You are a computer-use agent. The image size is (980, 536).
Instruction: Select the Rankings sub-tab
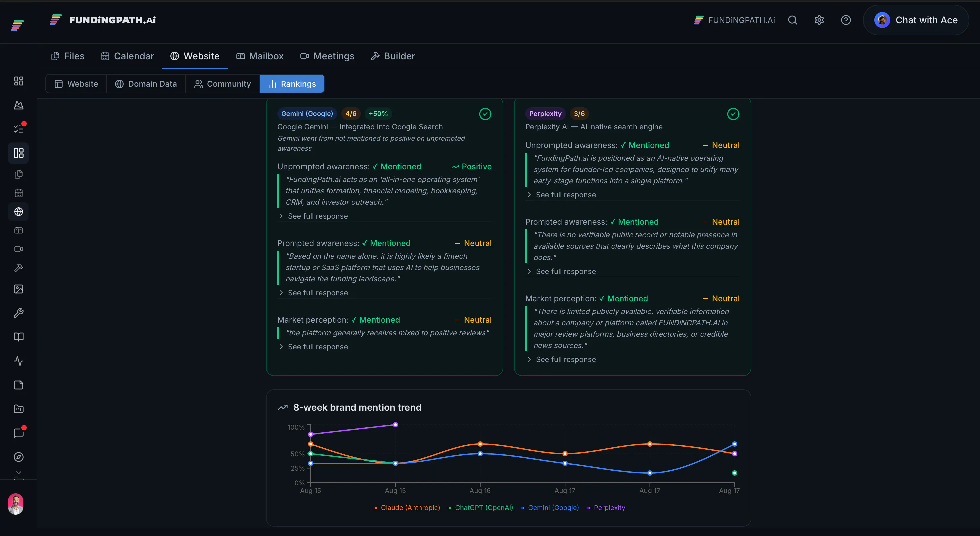tap(292, 84)
